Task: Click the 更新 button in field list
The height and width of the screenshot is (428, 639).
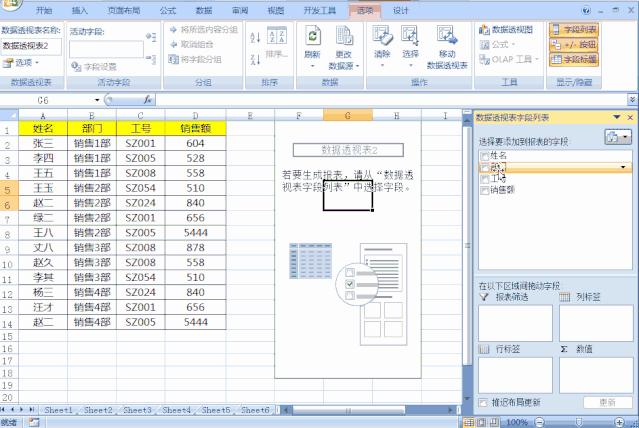Action: click(x=606, y=402)
